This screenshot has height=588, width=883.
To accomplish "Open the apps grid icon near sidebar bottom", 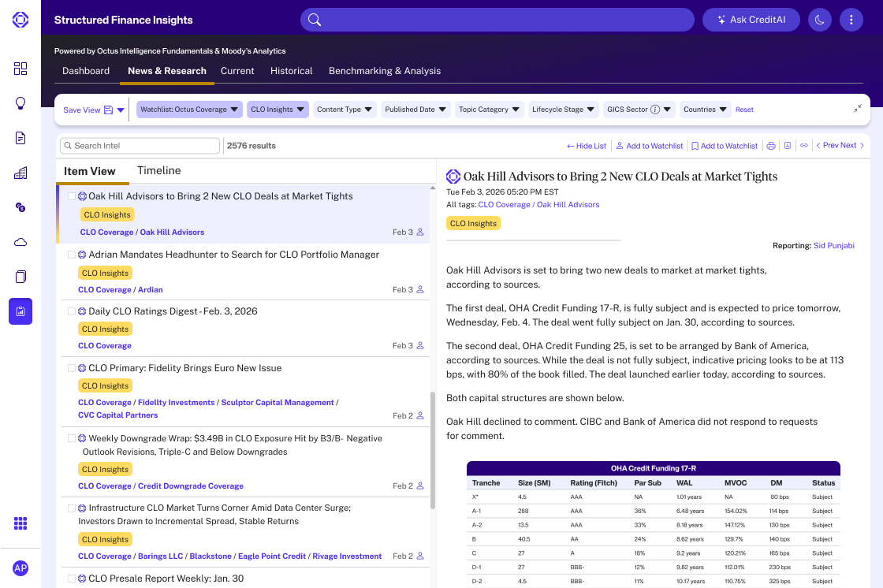I will 20,523.
